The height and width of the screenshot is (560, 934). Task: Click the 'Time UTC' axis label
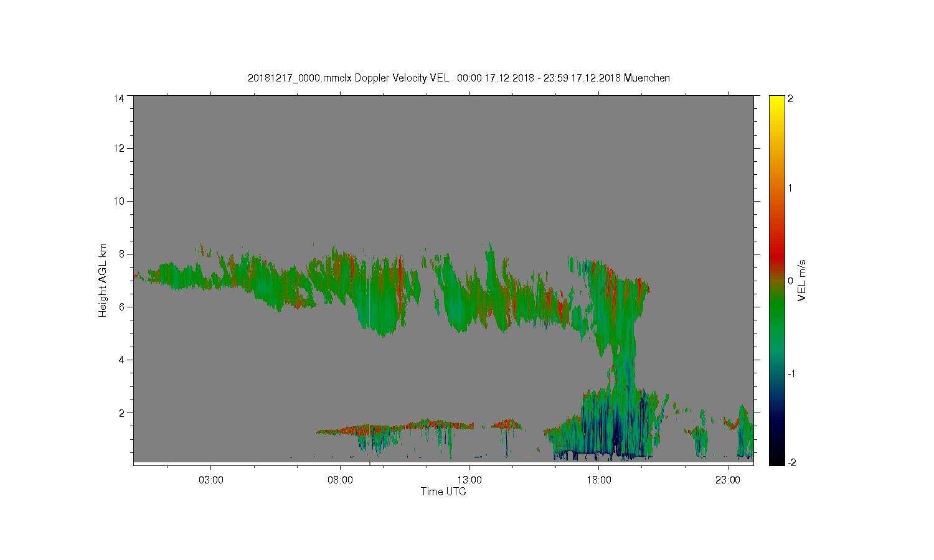click(443, 492)
